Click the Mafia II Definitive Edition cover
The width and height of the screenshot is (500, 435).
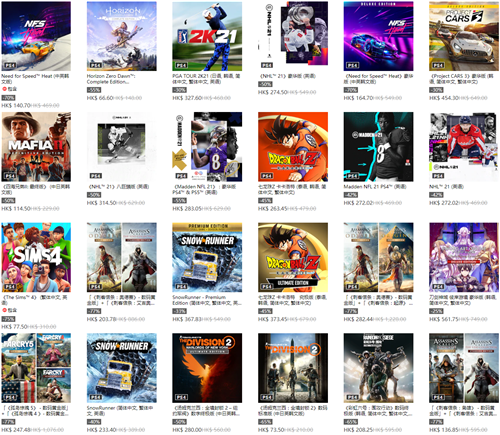coord(36,147)
